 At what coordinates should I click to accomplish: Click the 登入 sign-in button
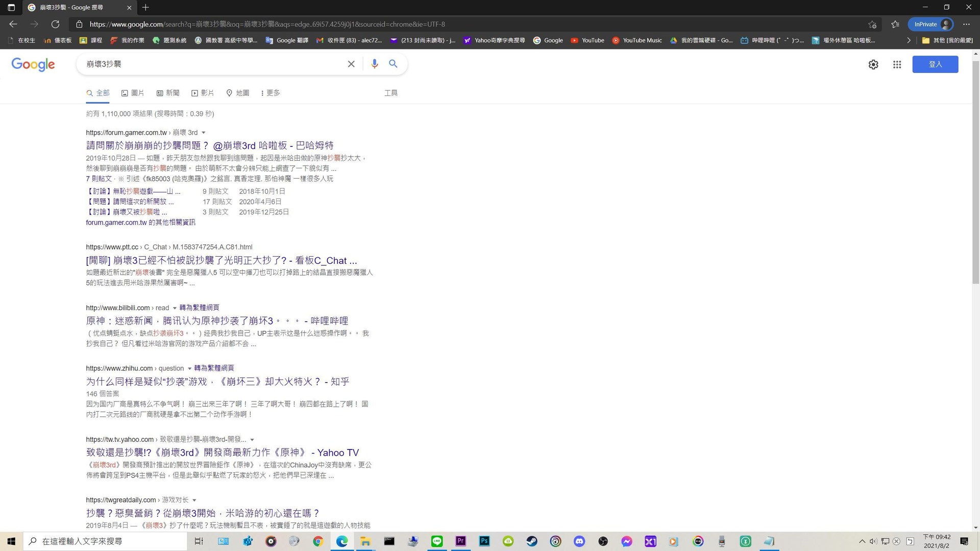click(x=935, y=64)
